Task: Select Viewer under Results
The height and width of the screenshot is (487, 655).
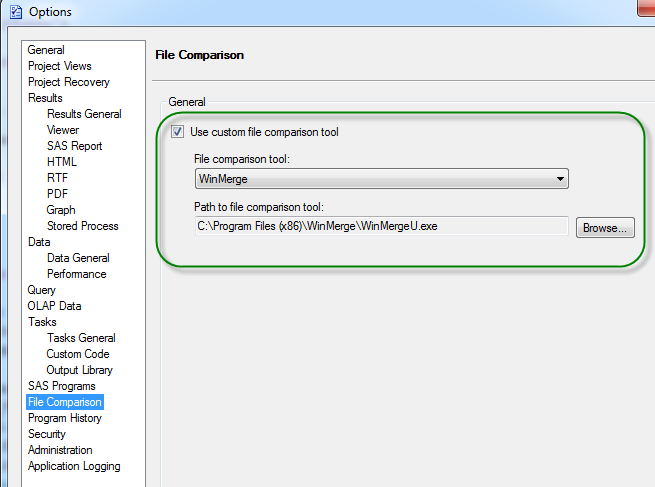Action: pyautogui.click(x=63, y=130)
